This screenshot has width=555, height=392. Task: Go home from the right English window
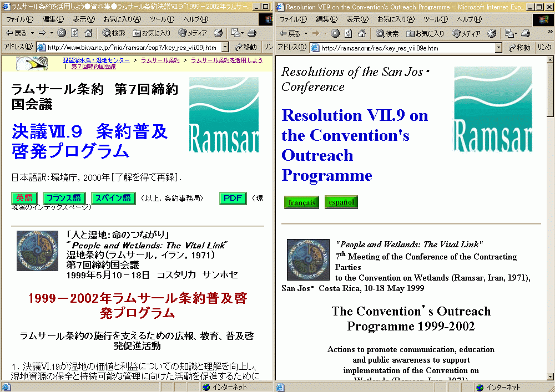coord(362,34)
